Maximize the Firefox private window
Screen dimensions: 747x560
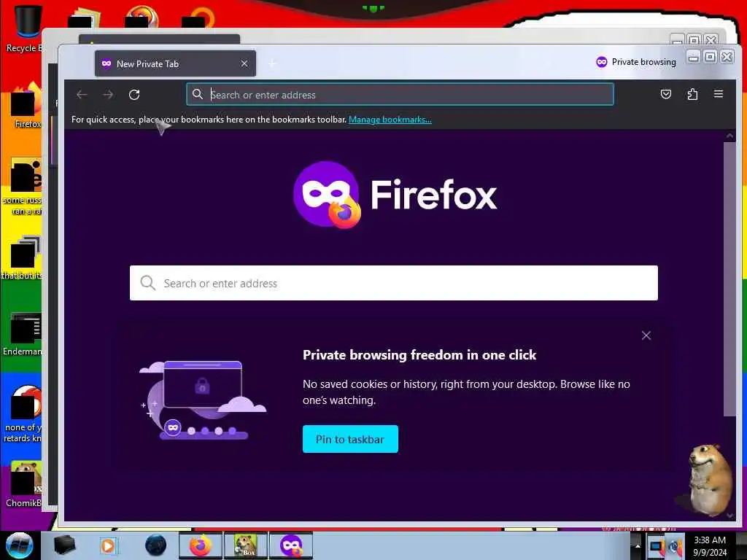point(711,57)
